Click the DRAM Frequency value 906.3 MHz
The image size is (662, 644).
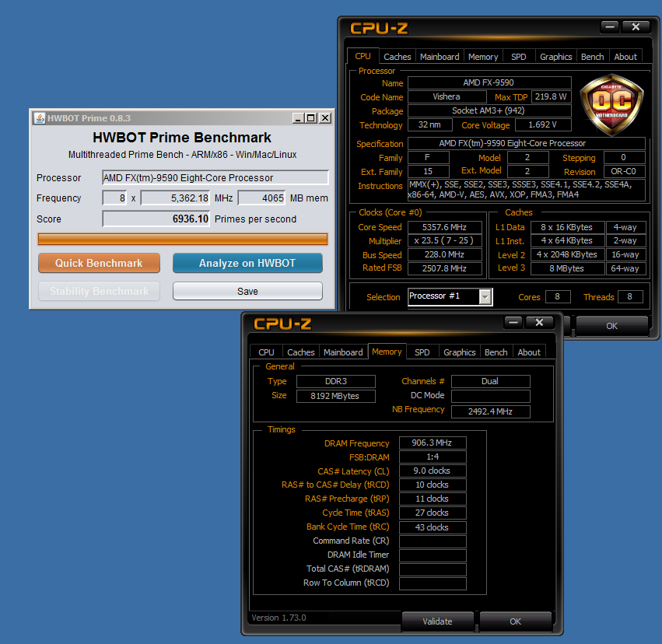(433, 443)
